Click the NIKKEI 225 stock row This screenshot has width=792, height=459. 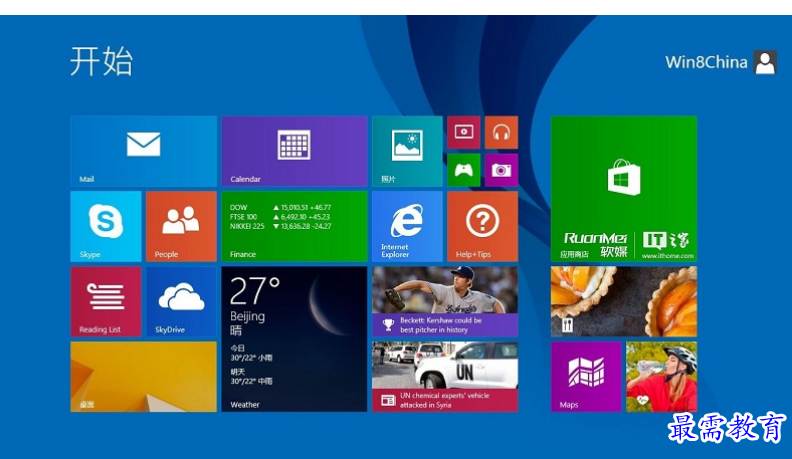click(x=280, y=226)
